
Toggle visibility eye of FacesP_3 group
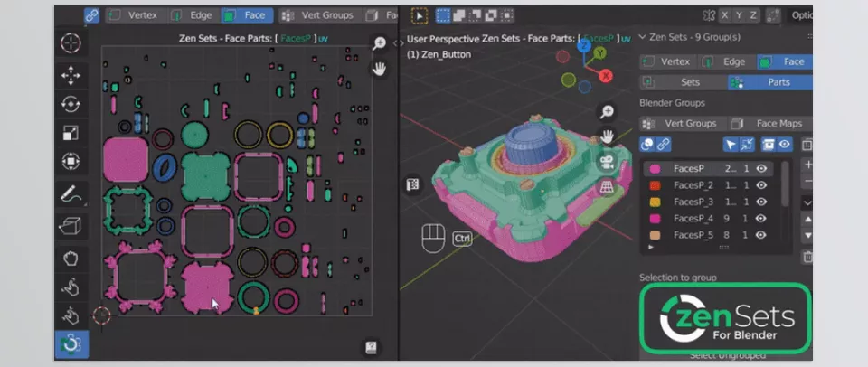(761, 202)
